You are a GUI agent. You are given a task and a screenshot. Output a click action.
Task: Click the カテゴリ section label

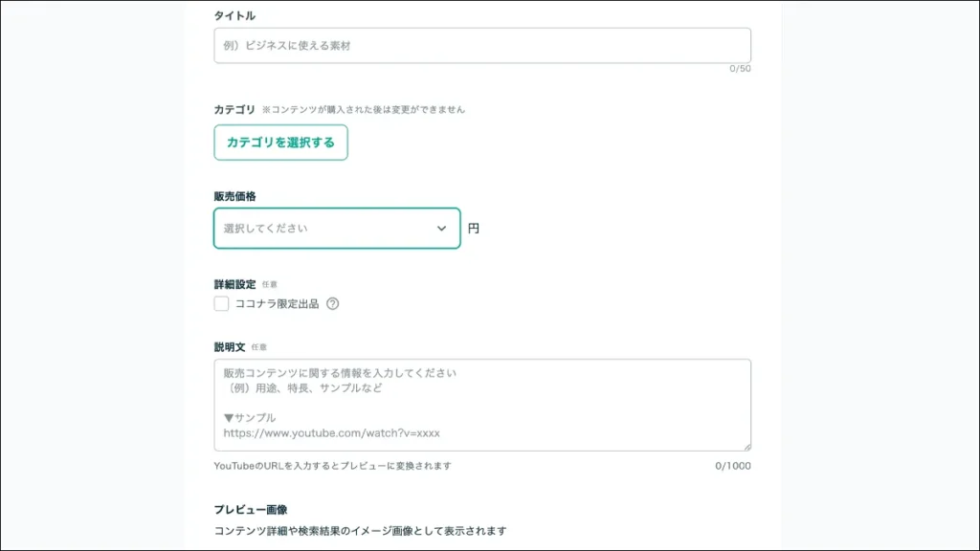pos(234,109)
